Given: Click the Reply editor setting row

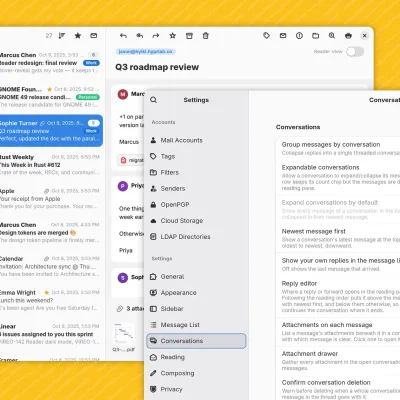Looking at the screenshot, I should [x=338, y=297].
